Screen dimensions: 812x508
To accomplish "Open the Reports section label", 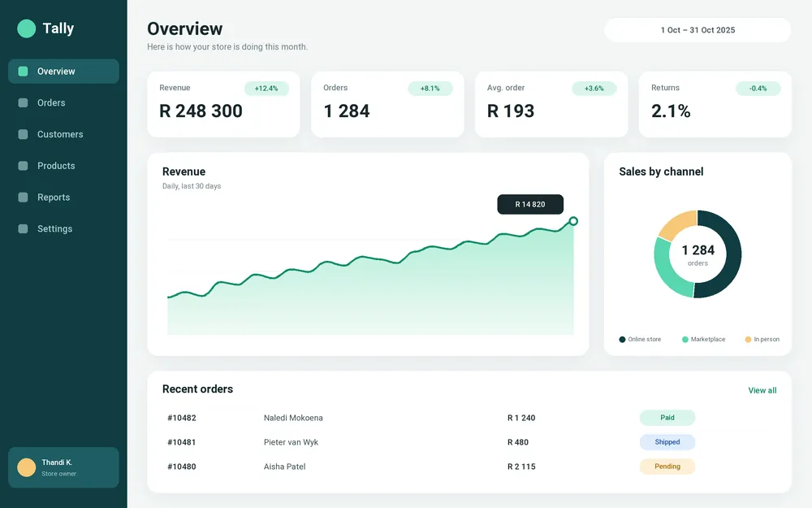I will 54,197.
